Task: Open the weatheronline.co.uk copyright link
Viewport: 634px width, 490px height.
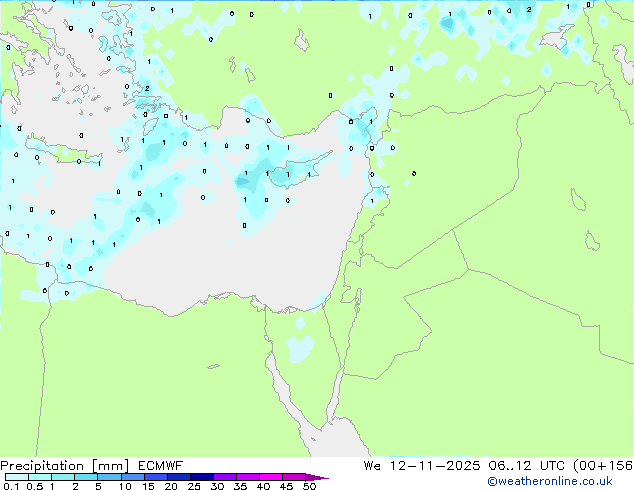Action: click(550, 481)
